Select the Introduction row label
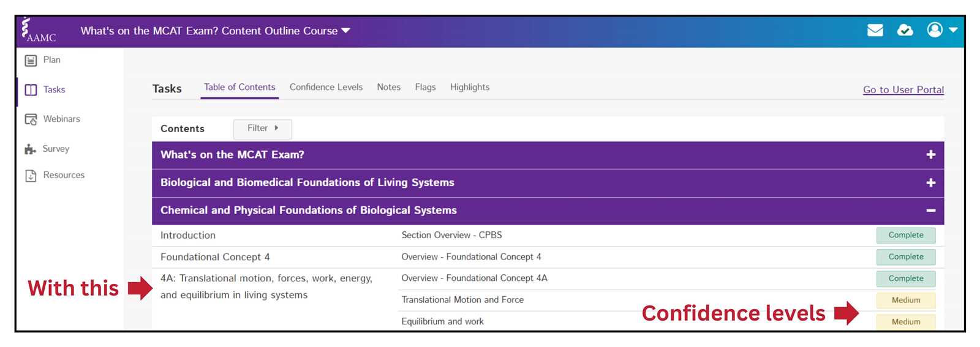The width and height of the screenshot is (980, 347). 188,235
